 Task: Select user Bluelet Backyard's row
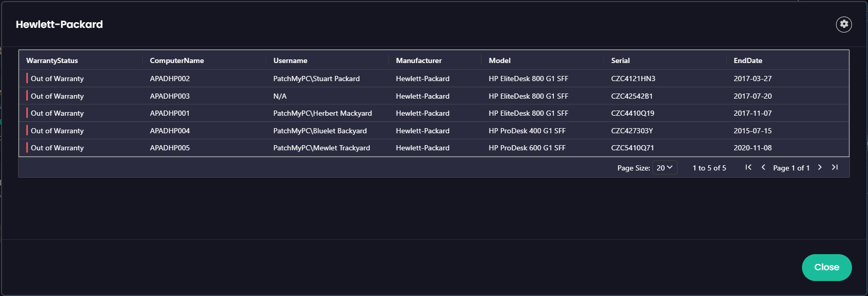pos(320,131)
